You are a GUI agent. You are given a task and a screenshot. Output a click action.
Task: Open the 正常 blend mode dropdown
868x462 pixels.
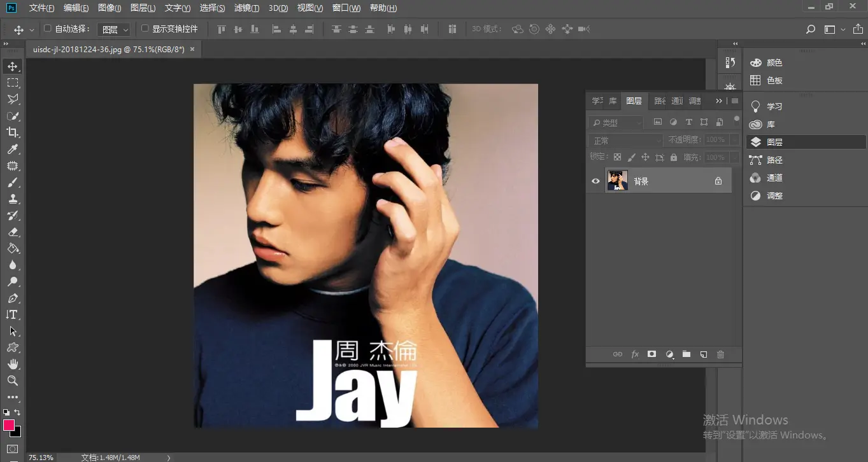point(626,140)
